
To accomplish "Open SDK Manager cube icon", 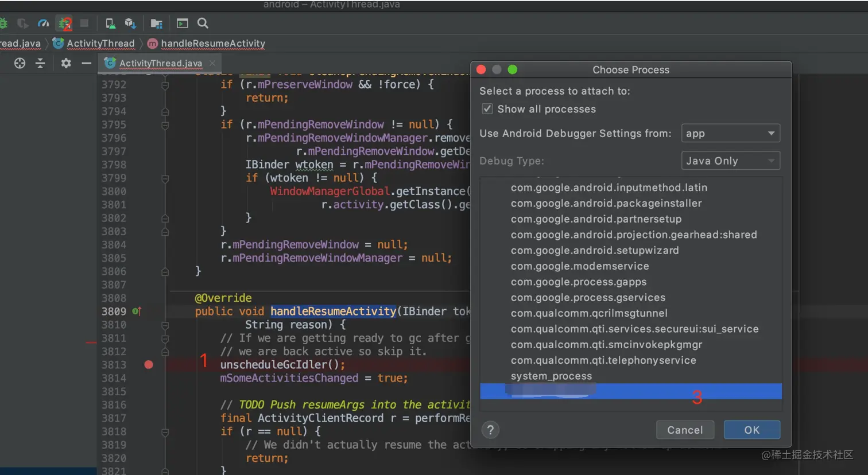I will coord(130,24).
